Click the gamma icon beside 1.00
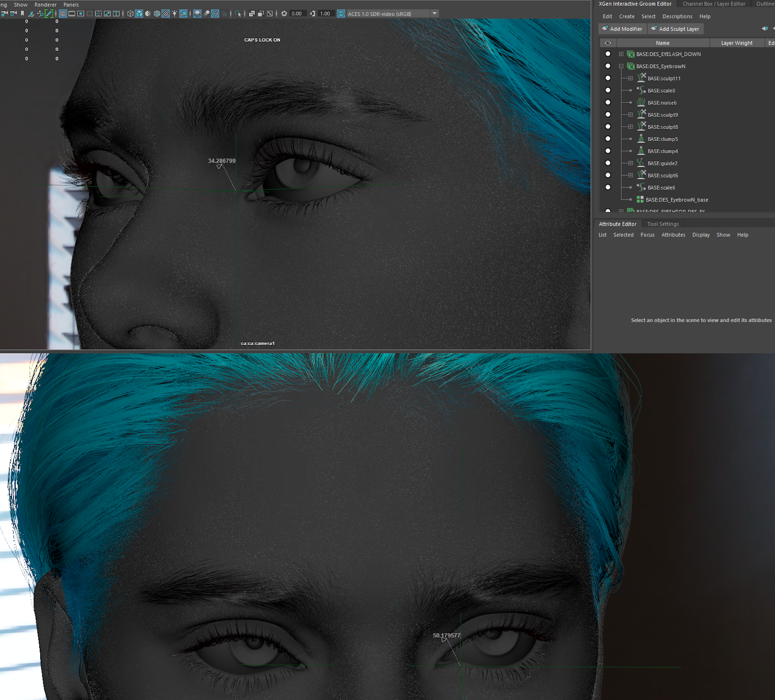The image size is (775, 700). (x=312, y=14)
